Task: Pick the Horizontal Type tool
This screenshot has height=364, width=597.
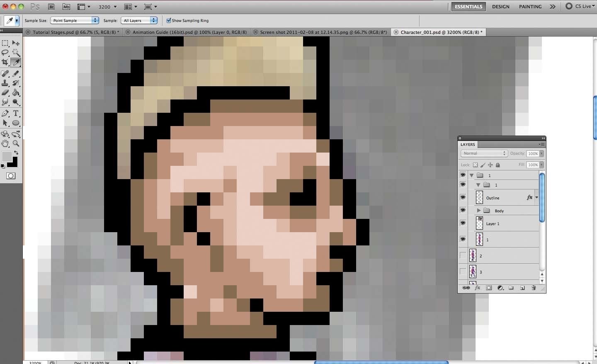Action: (x=16, y=113)
